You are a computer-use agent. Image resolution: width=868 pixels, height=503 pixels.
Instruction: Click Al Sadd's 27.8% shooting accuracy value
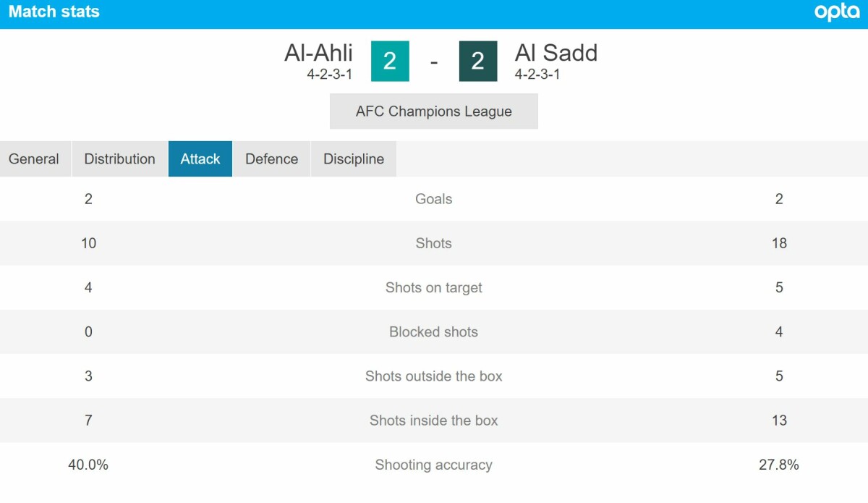click(x=779, y=465)
